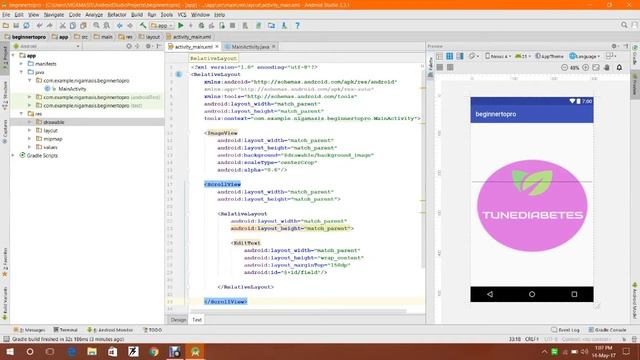
Task: Open the Android Monitor tool window
Action: pos(110,330)
